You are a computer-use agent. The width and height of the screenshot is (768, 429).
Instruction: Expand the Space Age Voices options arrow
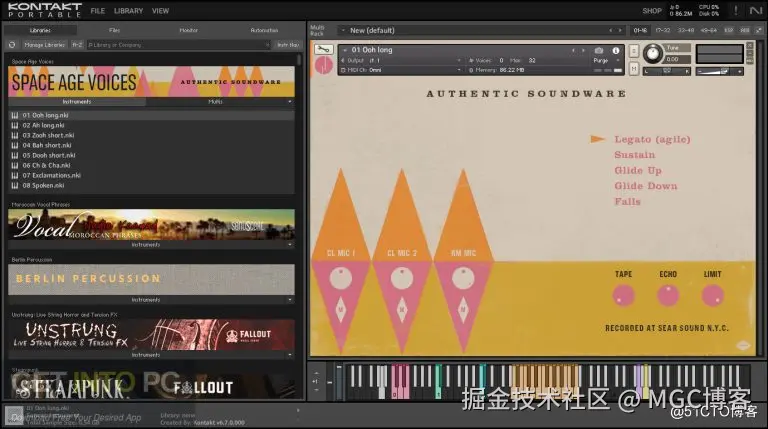tap(290, 102)
